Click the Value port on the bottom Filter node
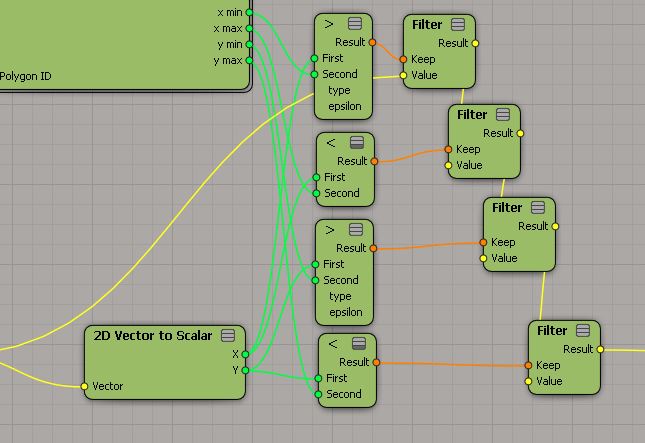 [529, 381]
